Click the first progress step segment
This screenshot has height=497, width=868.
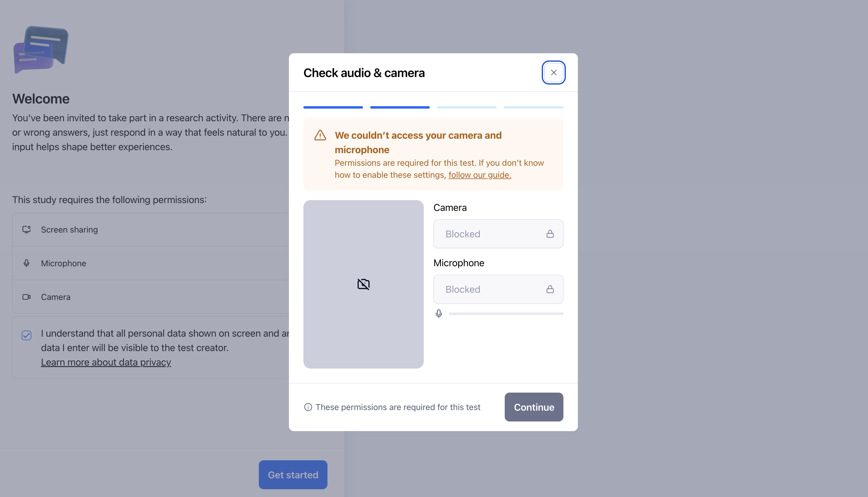[x=333, y=107]
